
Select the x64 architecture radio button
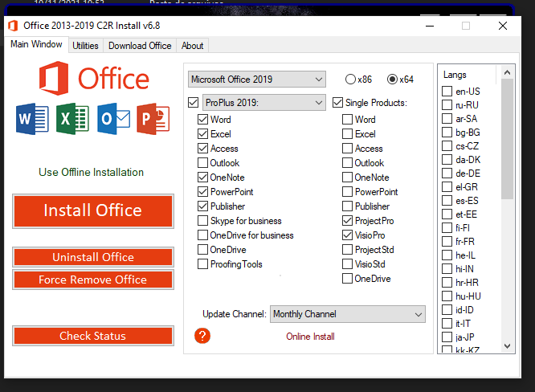[392, 80]
